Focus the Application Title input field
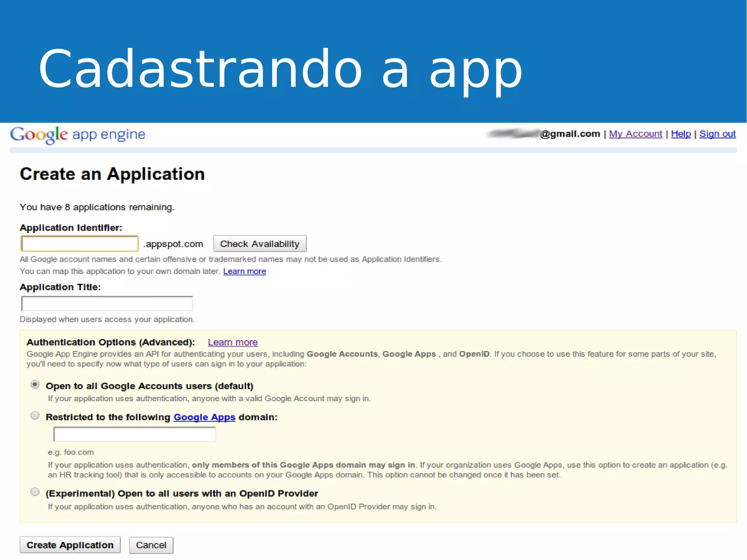The image size is (747, 560). point(107,304)
